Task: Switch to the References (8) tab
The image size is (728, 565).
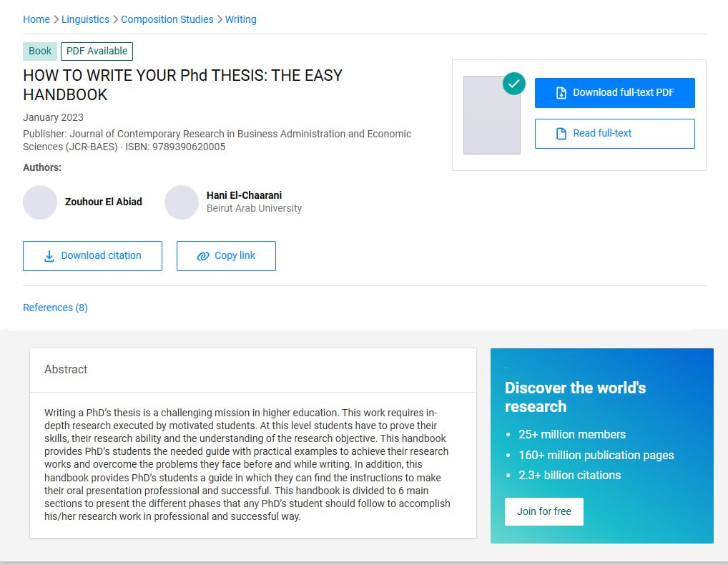Action: point(55,308)
